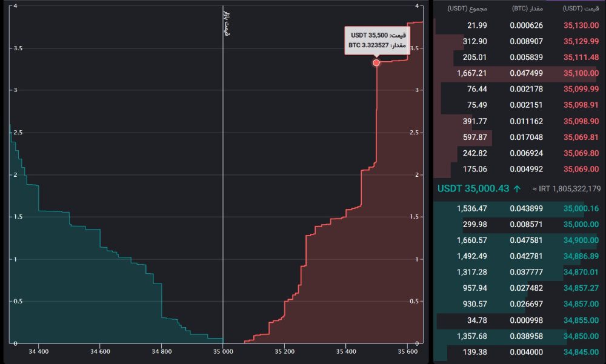Viewport: 606px width, 364px height.
Task: Select the lowest buy order 34,845.00
Action: pos(582,352)
